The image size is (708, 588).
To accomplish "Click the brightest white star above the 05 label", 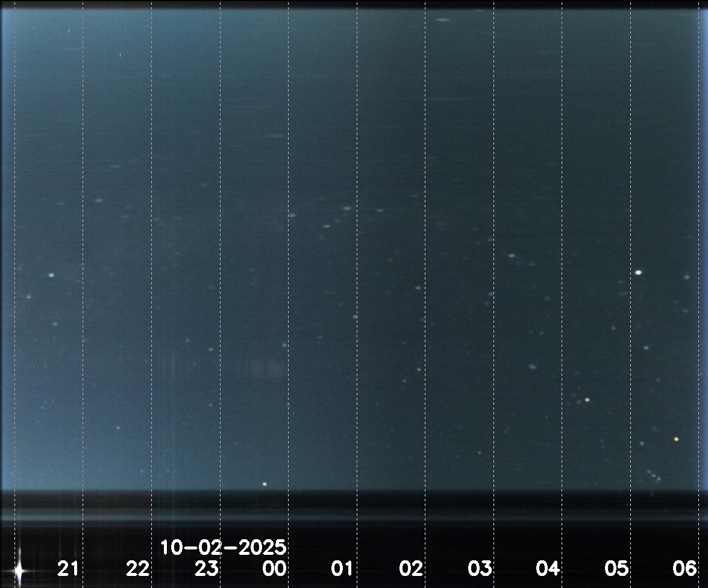I will click(x=638, y=272).
